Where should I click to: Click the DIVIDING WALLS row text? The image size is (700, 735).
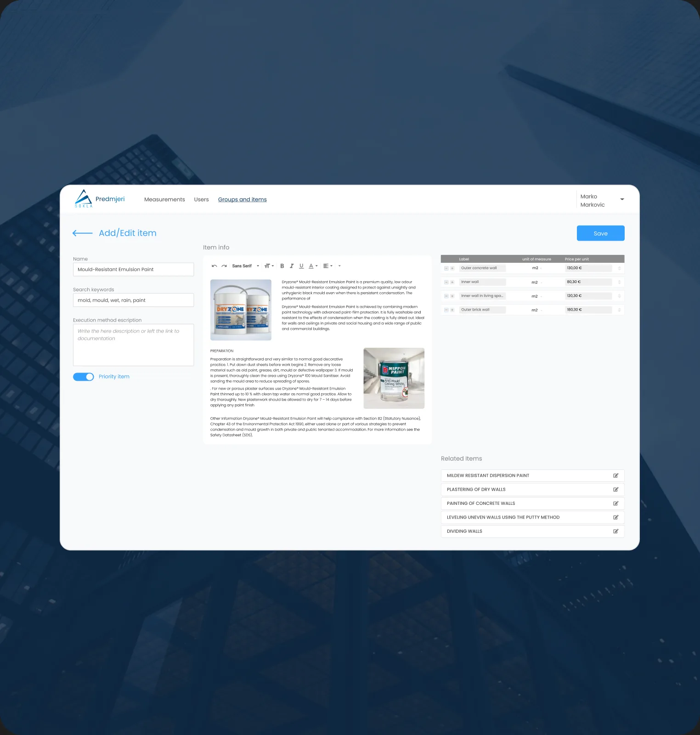coord(464,531)
